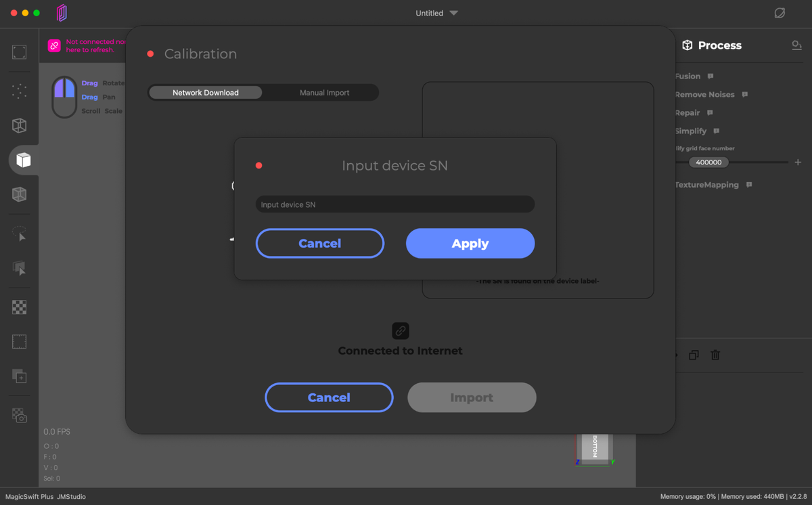Click the fullscreen frame icon in sidebar
This screenshot has width=812, height=505.
tap(19, 52)
